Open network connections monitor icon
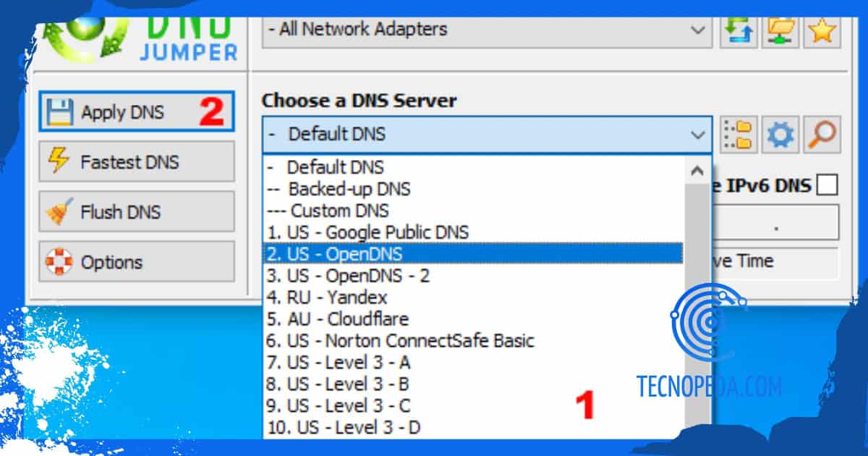 pos(780,30)
